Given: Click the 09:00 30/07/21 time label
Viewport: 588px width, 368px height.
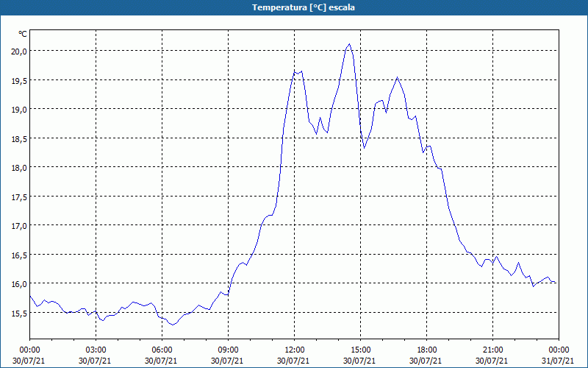Looking at the screenshot, I should (x=229, y=355).
